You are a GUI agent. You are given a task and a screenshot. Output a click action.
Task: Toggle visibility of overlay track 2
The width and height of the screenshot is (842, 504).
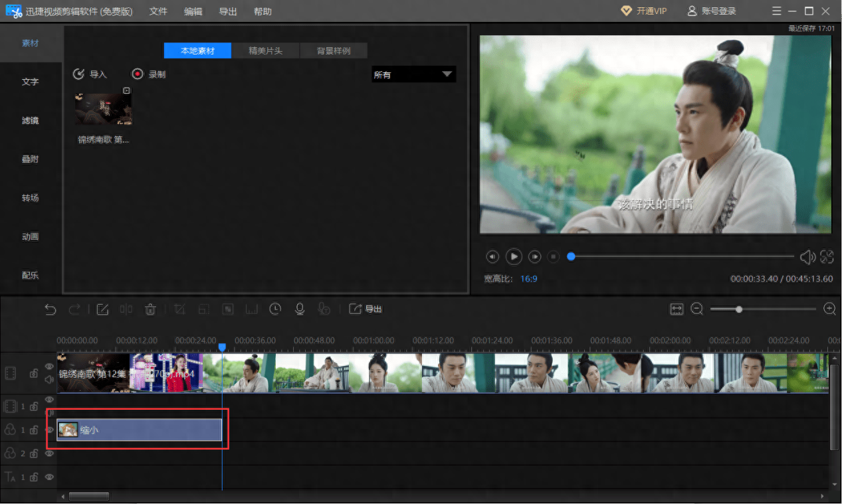[49, 454]
